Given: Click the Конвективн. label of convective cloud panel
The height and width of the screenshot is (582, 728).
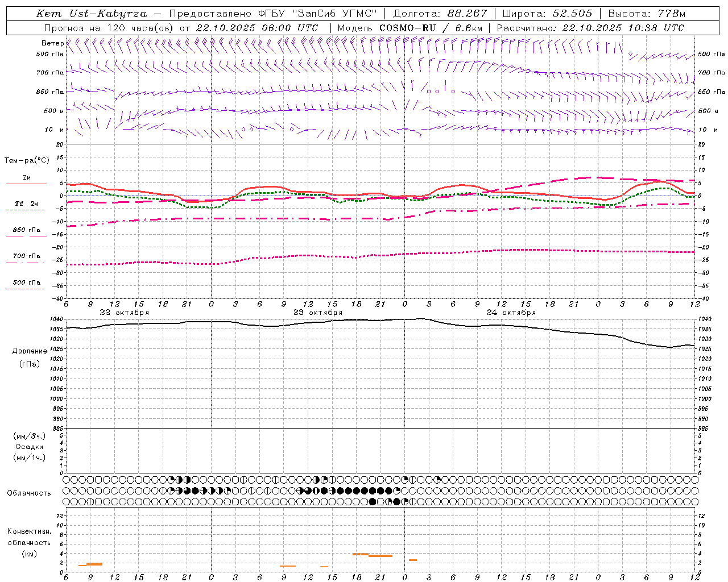Looking at the screenshot, I should point(29,531).
